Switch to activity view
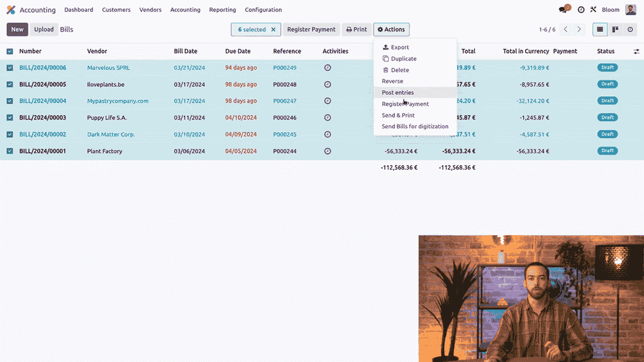Image resolution: width=644 pixels, height=362 pixels. coord(630,30)
